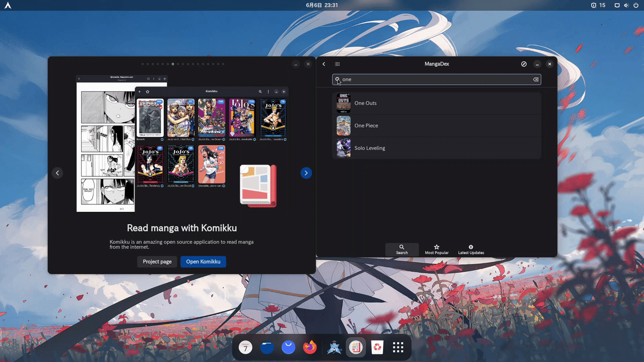Screen dimensions: 644x362
Task: Open the grid icon next to the back arrow
Action: pyautogui.click(x=338, y=64)
